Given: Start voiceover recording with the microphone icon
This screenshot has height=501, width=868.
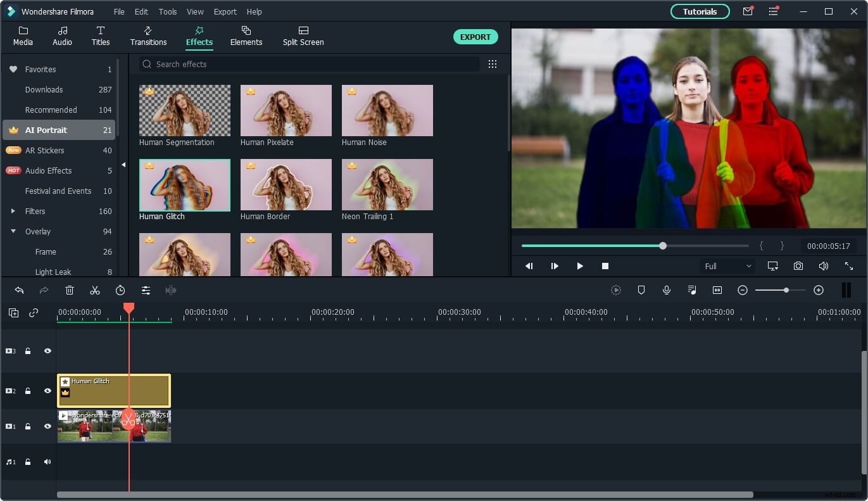Looking at the screenshot, I should pos(666,290).
